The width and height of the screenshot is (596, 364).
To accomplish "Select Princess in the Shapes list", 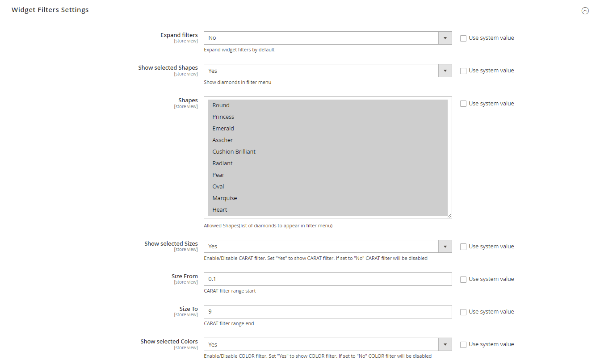I will tap(223, 117).
